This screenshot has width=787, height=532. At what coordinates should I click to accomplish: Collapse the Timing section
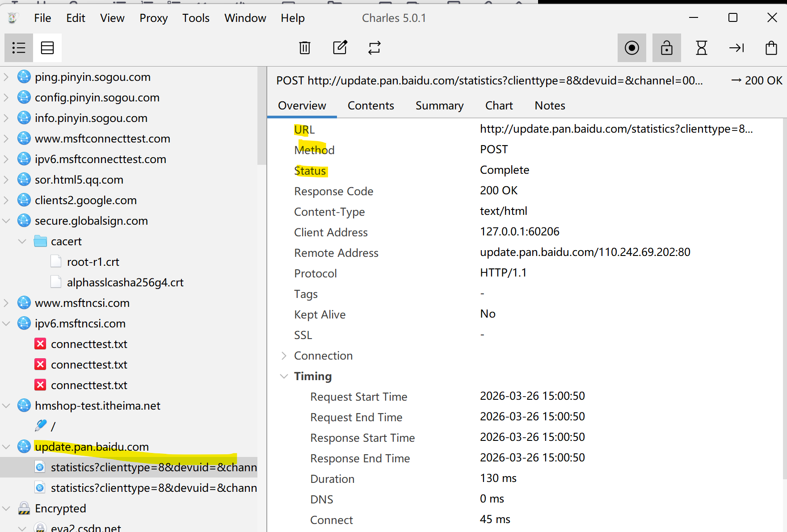pos(284,376)
